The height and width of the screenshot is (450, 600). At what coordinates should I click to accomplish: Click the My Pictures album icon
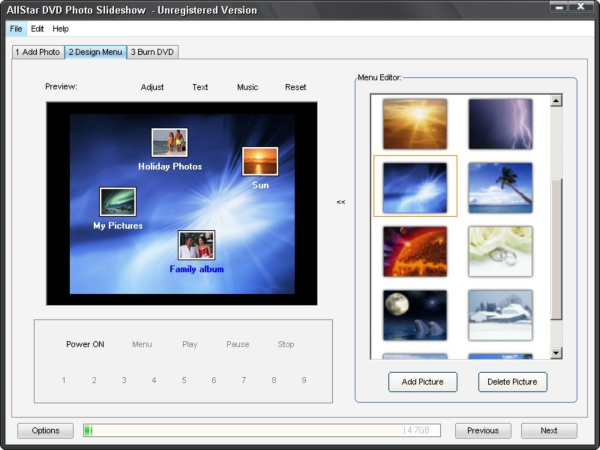point(118,202)
